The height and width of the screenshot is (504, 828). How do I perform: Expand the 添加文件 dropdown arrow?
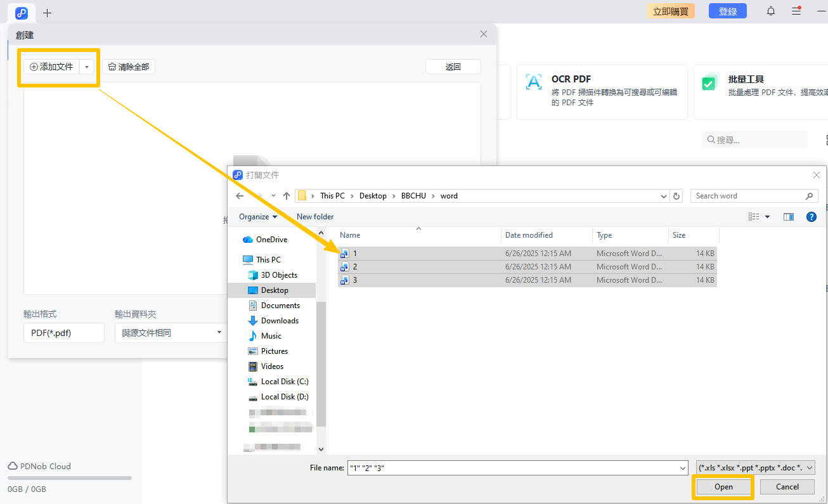87,67
